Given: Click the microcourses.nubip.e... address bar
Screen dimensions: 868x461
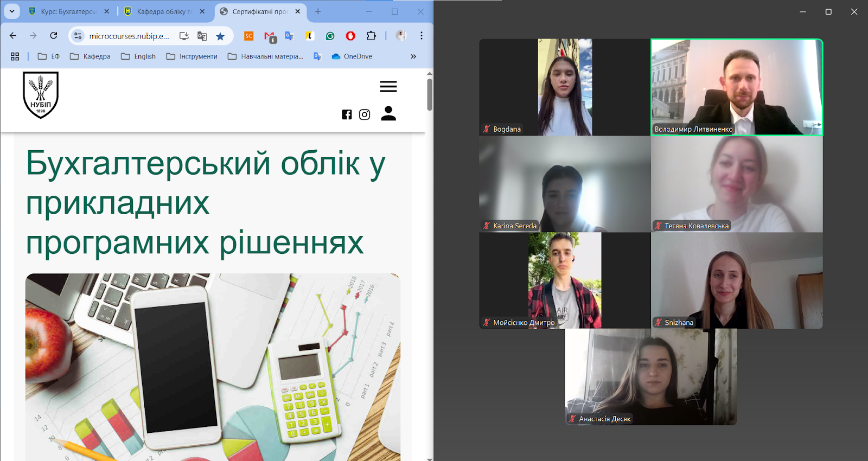Looking at the screenshot, I should pyautogui.click(x=129, y=36).
